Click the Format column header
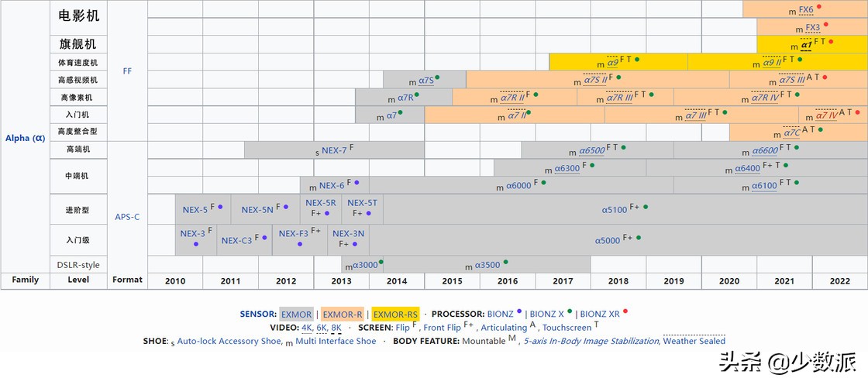This screenshot has height=385, width=868. (127, 280)
